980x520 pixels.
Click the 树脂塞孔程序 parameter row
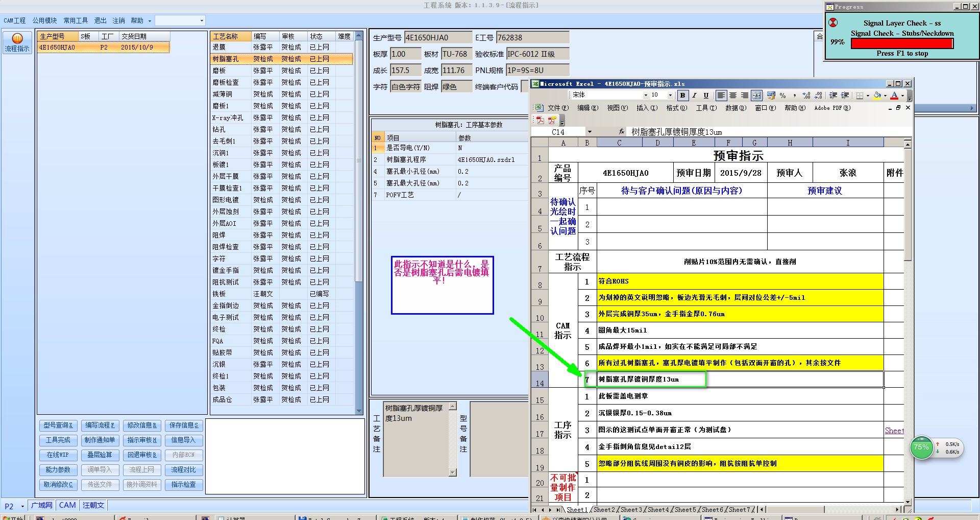pyautogui.click(x=450, y=160)
